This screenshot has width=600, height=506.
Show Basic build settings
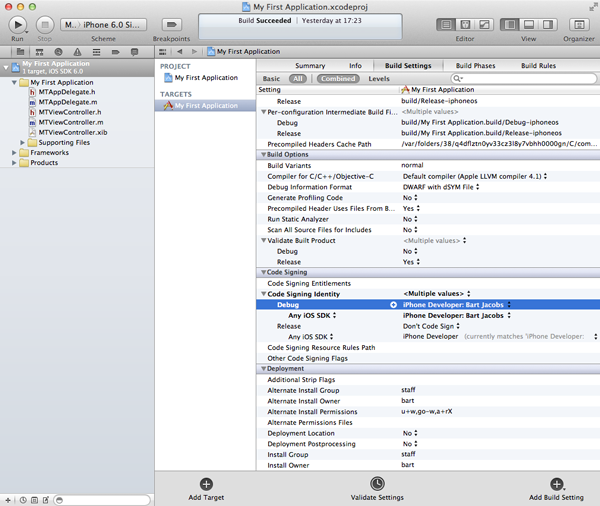pyautogui.click(x=271, y=78)
